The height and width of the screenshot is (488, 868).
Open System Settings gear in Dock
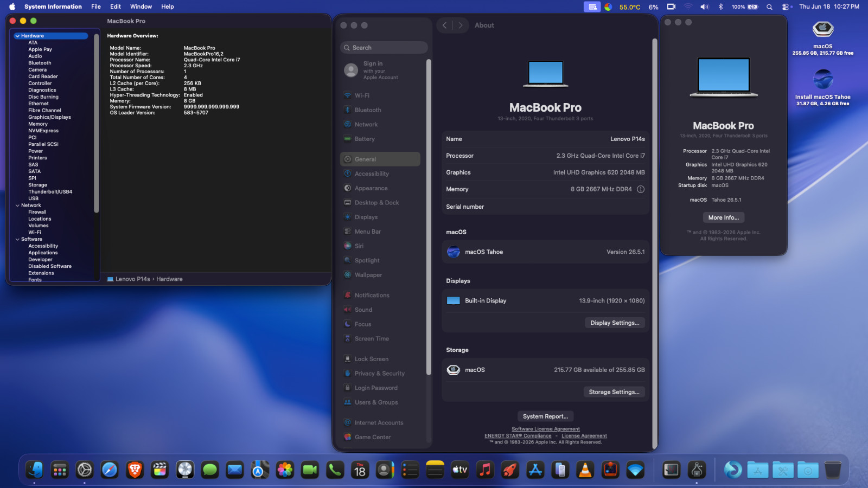85,470
